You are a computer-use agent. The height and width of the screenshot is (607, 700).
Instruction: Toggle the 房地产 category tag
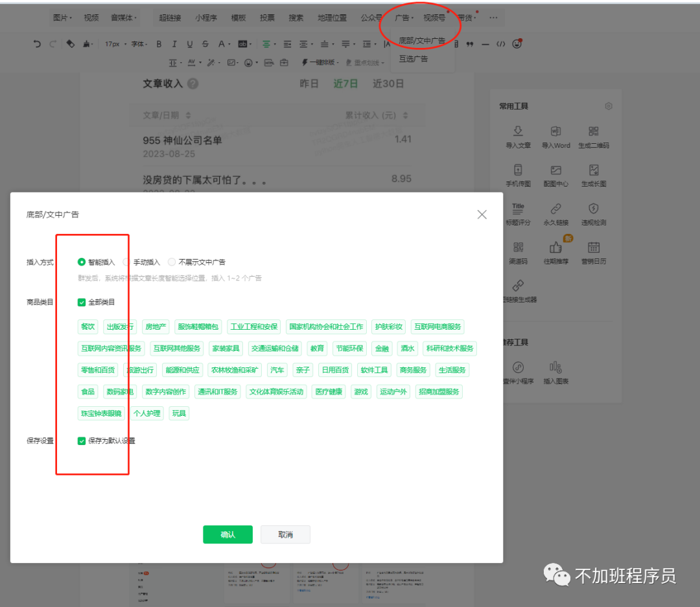[x=156, y=326]
